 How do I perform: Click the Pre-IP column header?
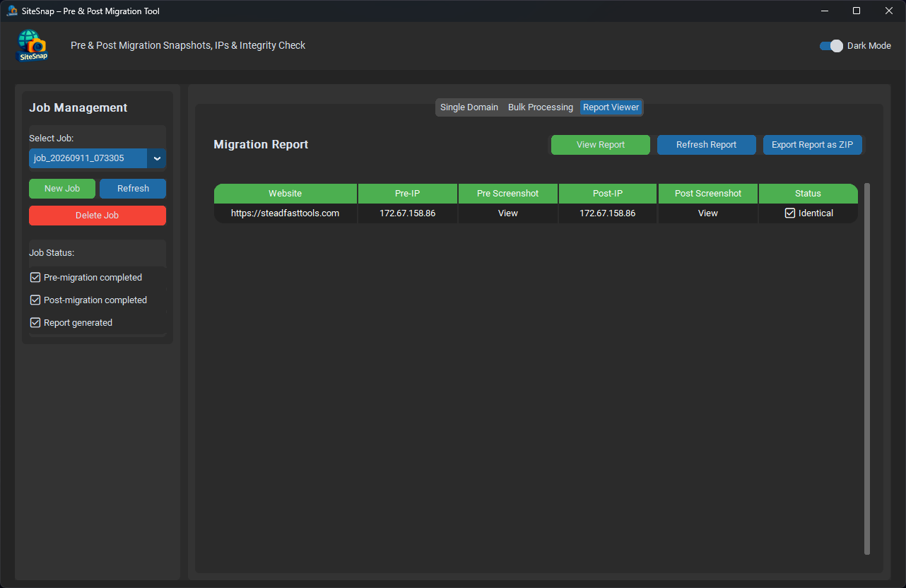(x=408, y=194)
